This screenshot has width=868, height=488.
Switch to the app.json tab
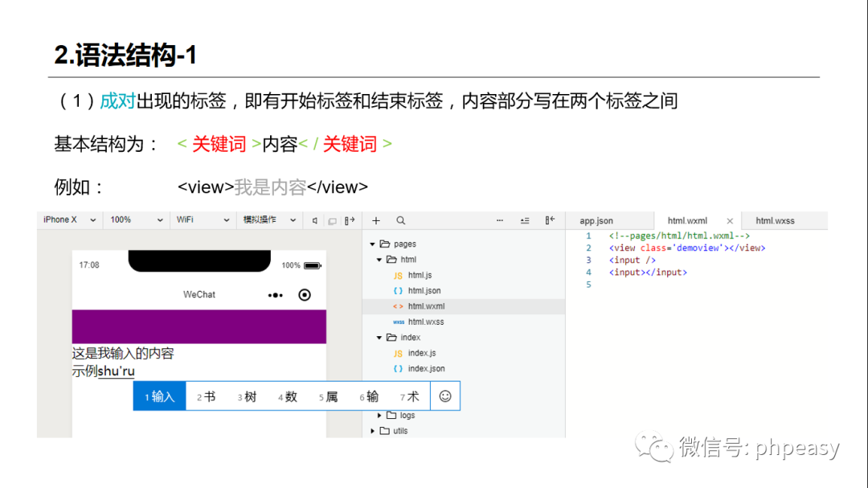[596, 219]
